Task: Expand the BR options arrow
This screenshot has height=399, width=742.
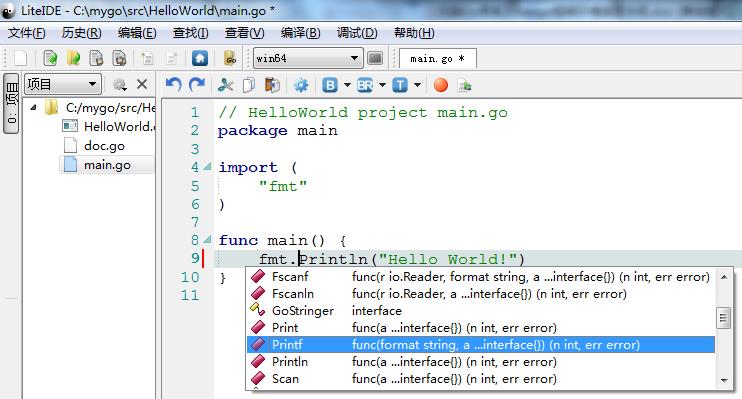Action: tap(382, 85)
